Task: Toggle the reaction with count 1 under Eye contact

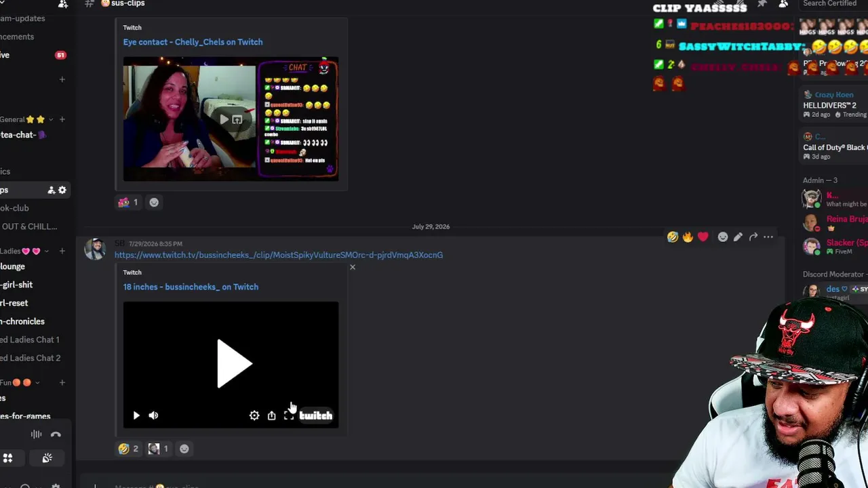Action: 128,202
